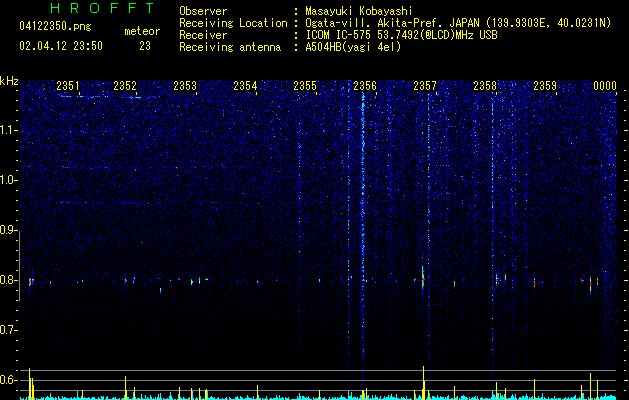Image resolution: width=629 pixels, height=400 pixels.
Task: Click the 2356 time marker
Action: click(365, 85)
